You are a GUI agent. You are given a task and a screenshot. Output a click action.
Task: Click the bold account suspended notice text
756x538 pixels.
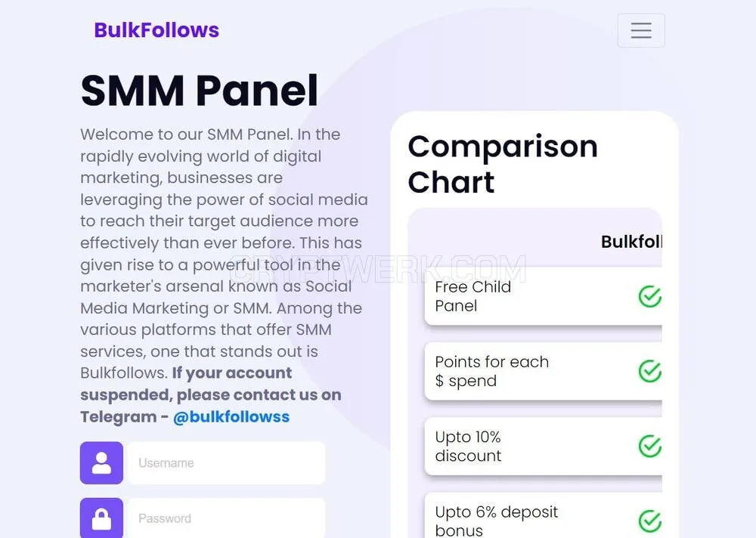[x=211, y=395]
